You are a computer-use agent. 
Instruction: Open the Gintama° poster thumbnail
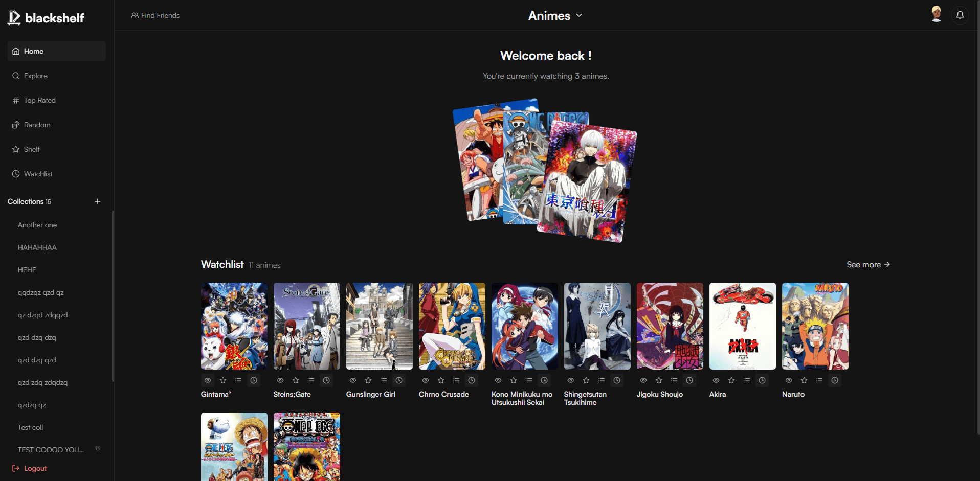click(234, 326)
